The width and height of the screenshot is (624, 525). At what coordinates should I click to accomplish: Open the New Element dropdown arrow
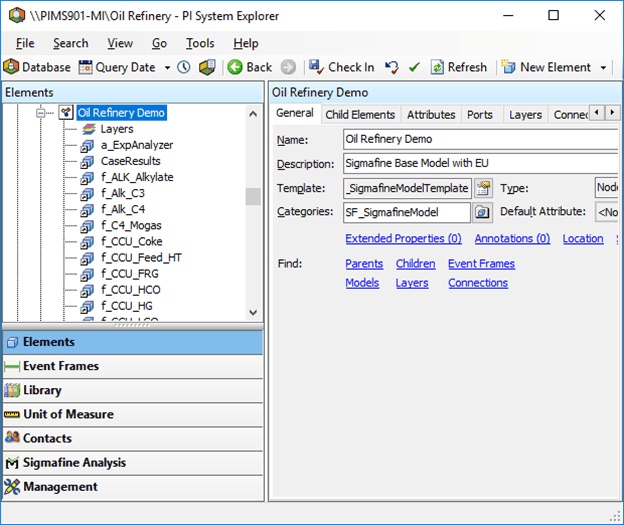click(x=603, y=68)
